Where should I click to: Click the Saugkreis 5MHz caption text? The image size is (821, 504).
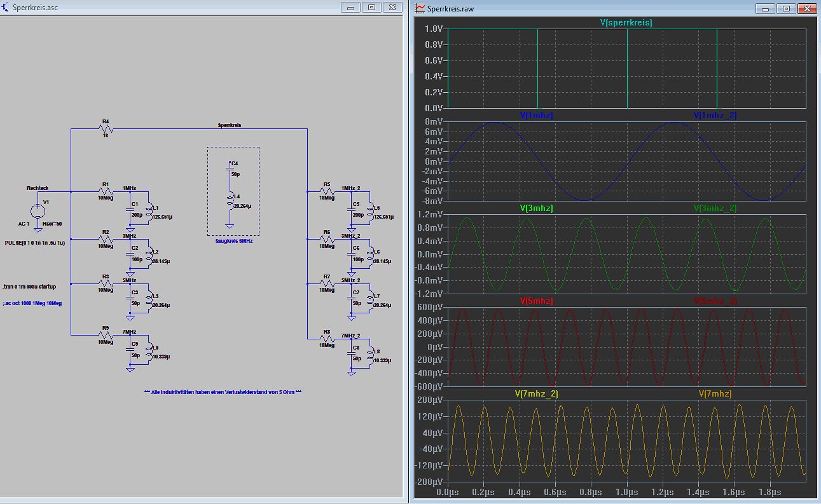[x=233, y=242]
